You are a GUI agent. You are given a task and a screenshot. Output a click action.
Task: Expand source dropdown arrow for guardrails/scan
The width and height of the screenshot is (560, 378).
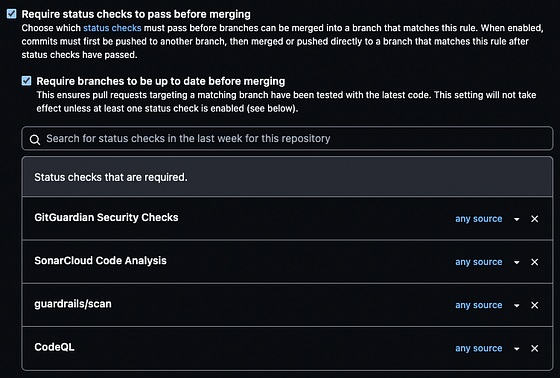(x=516, y=305)
